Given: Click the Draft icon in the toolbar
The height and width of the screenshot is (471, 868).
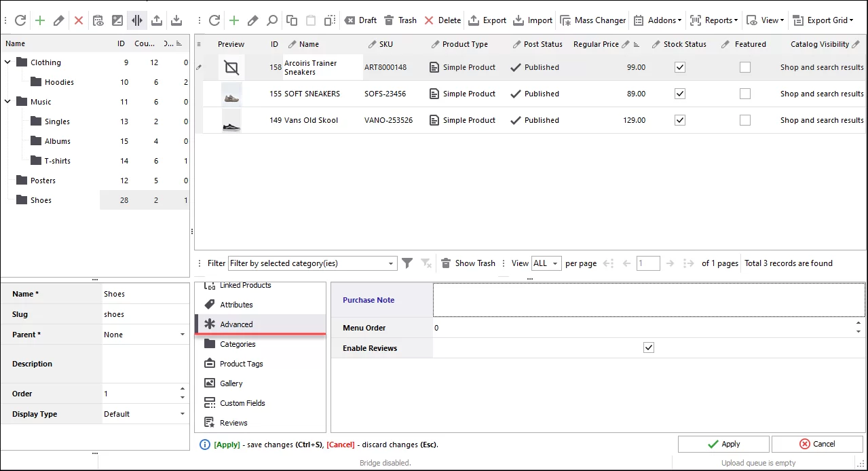Looking at the screenshot, I should coord(360,20).
